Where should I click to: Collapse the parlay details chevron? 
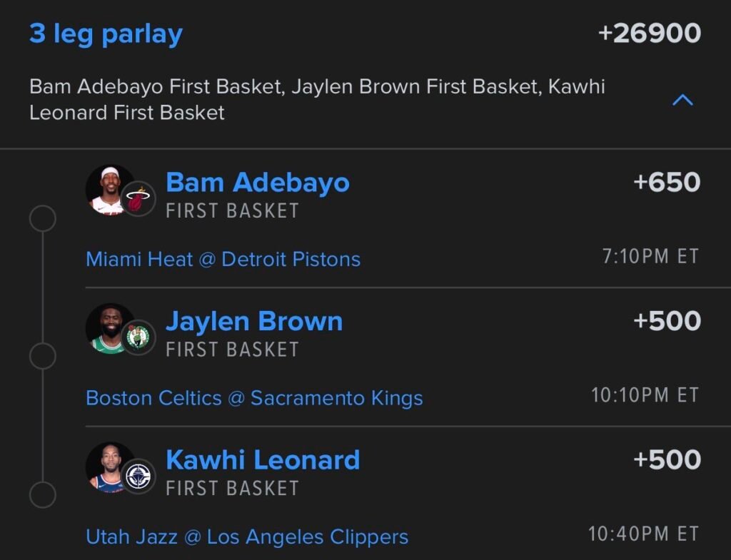tap(682, 101)
